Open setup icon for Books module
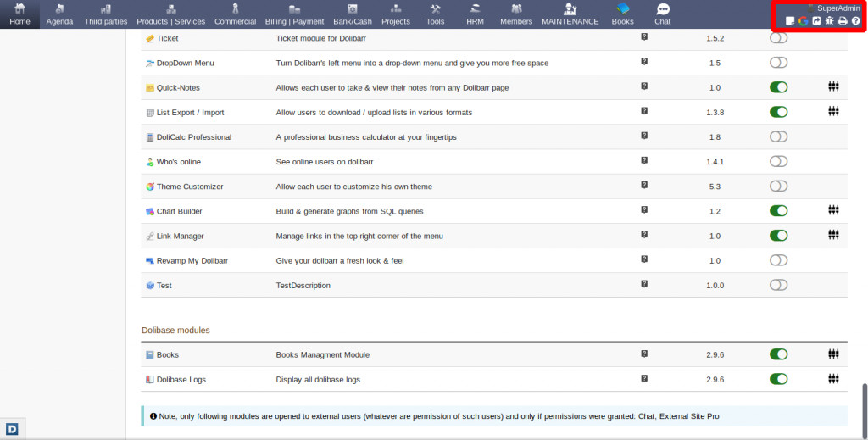The image size is (868, 440). [x=833, y=354]
